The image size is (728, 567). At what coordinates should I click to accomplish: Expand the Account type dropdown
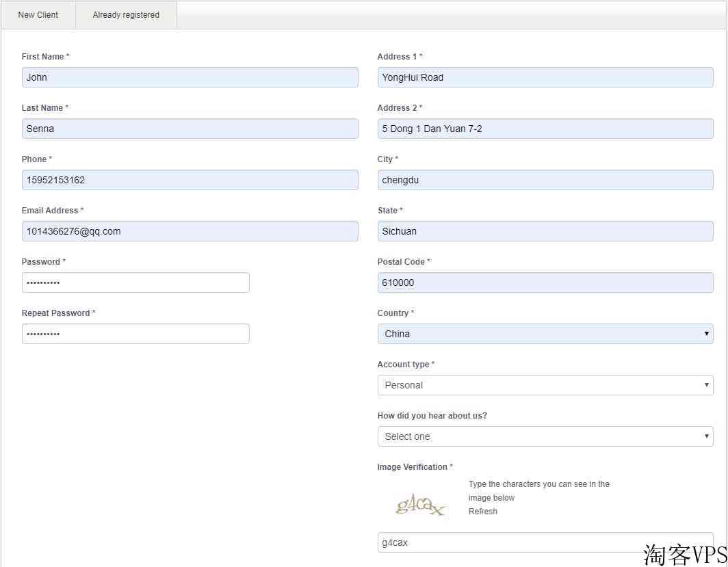point(545,385)
